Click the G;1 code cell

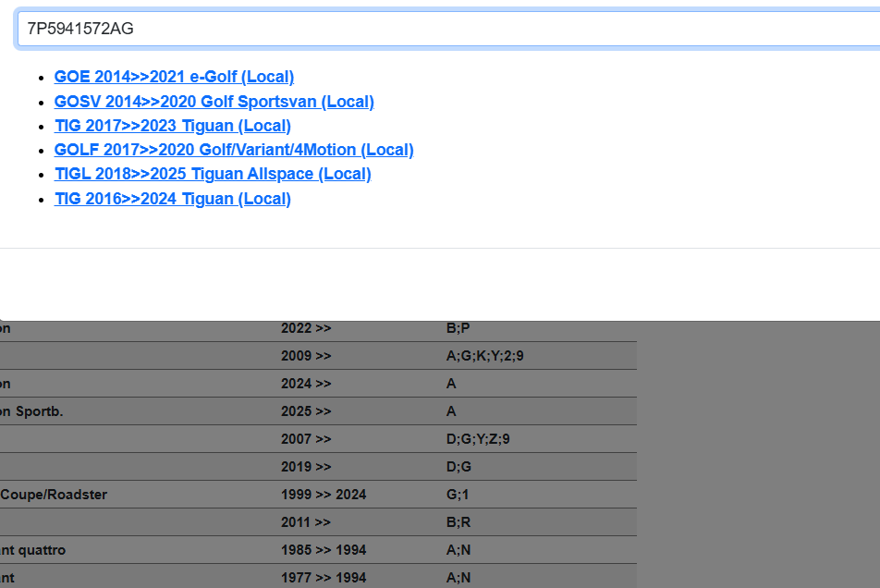click(x=458, y=495)
